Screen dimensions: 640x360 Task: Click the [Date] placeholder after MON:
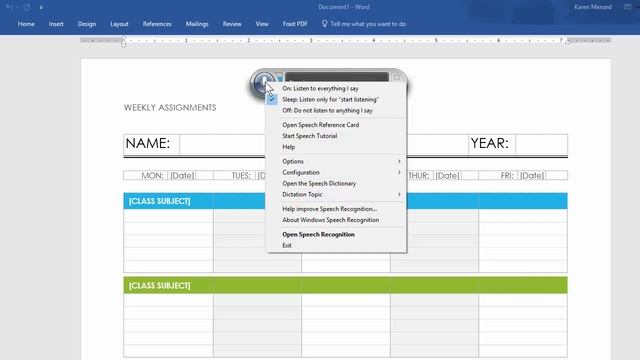click(182, 176)
